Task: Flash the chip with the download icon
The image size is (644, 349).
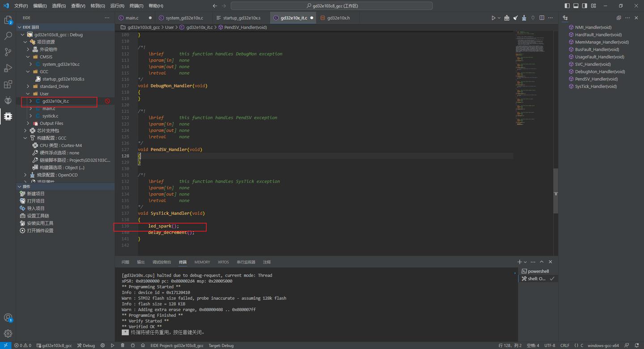Action: point(524,17)
